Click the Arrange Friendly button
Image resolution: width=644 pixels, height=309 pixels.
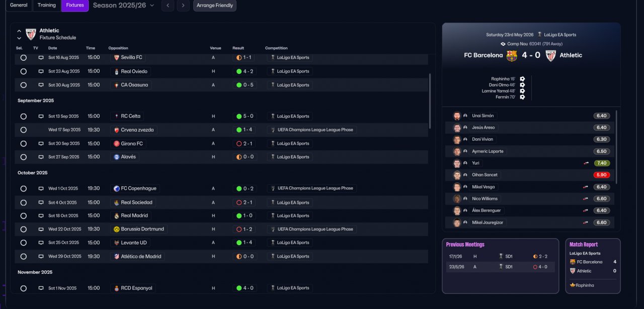pyautogui.click(x=215, y=6)
